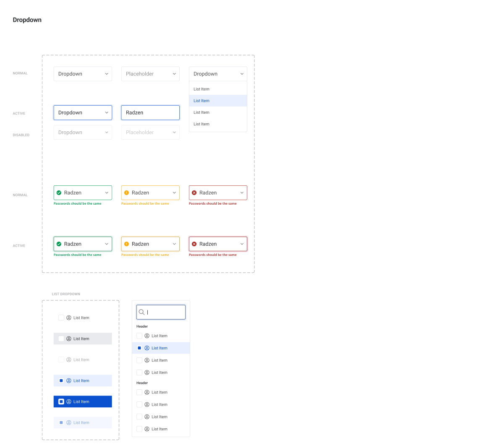Click the orange warning icon in ACTIVE-row Radzen dropdown
This screenshot has width=503, height=448.
[x=127, y=244]
